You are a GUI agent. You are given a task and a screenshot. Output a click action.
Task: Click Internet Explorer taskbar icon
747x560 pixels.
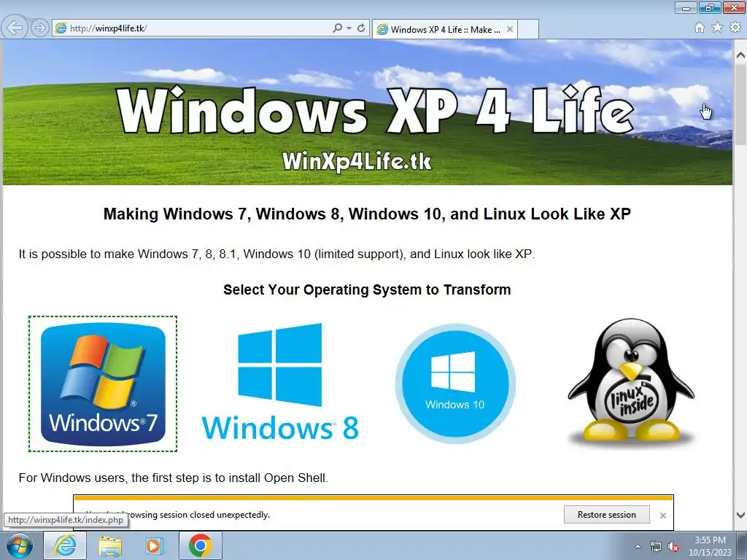(65, 545)
